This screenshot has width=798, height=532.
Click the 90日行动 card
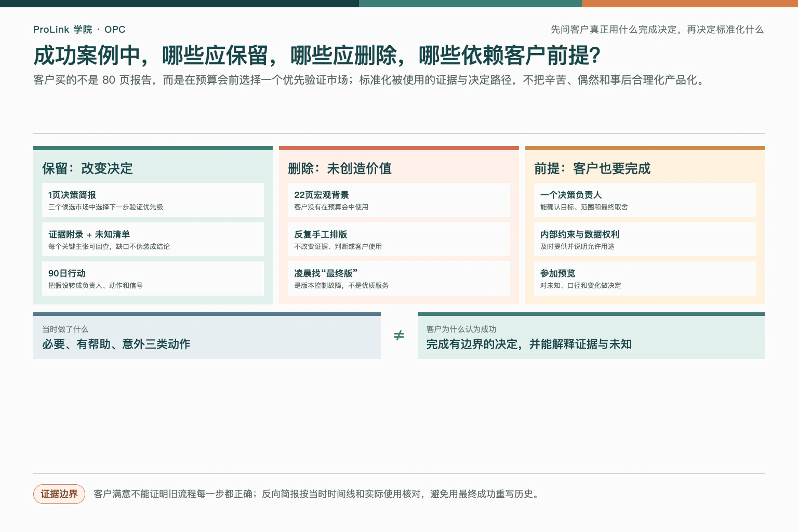point(153,278)
